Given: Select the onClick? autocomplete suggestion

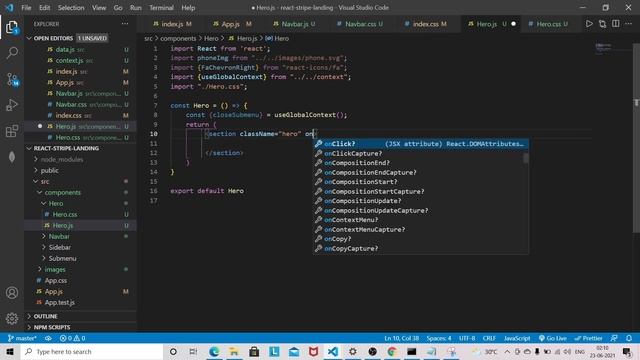Looking at the screenshot, I should 421,144.
